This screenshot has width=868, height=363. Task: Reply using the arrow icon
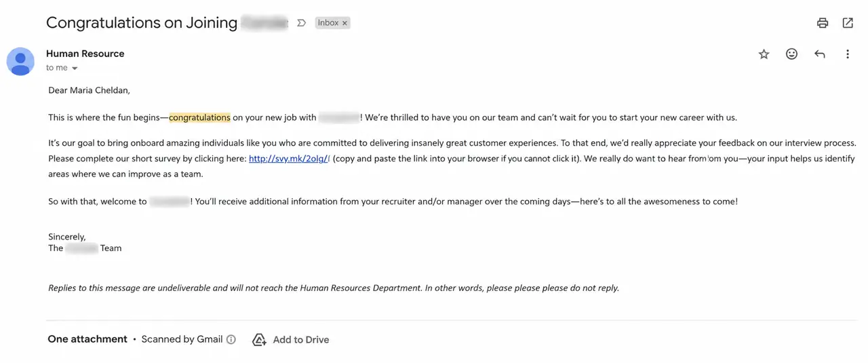819,54
